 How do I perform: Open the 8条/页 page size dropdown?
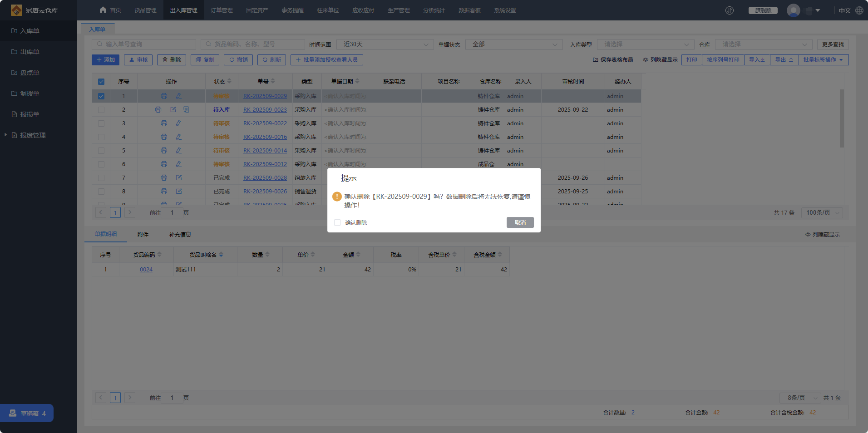pyautogui.click(x=800, y=398)
